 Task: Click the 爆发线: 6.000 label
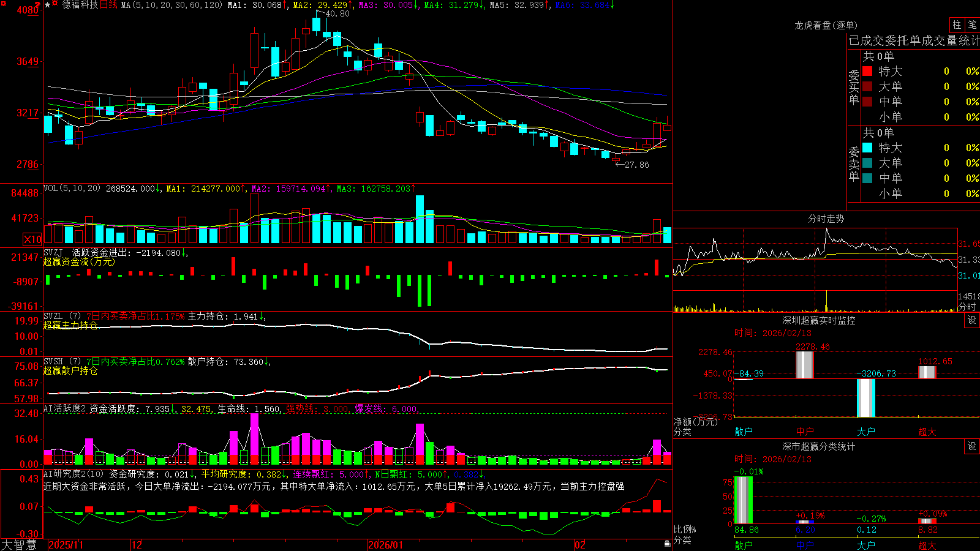[386, 408]
